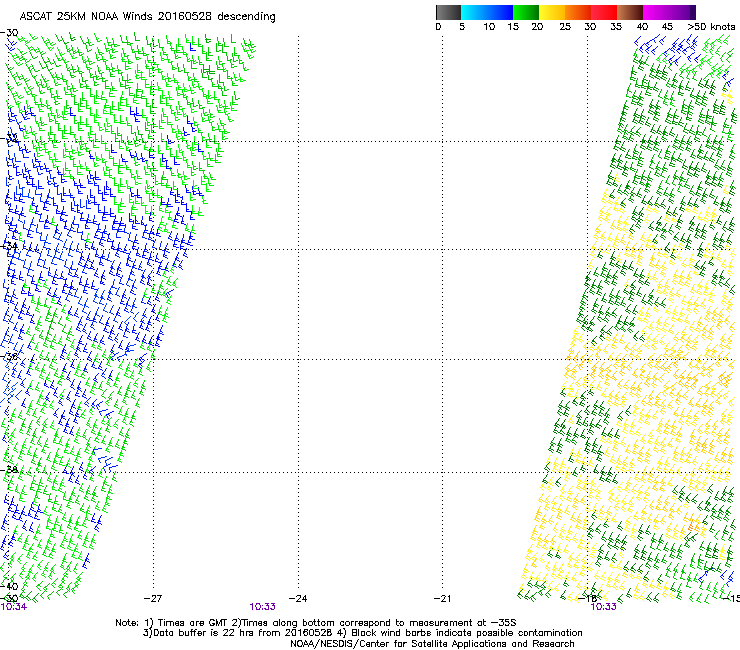Screen dimensions: 740x650
Task: Click the NOAA/NESDIS Center for Satellite Applications credit
Action: pos(432,644)
